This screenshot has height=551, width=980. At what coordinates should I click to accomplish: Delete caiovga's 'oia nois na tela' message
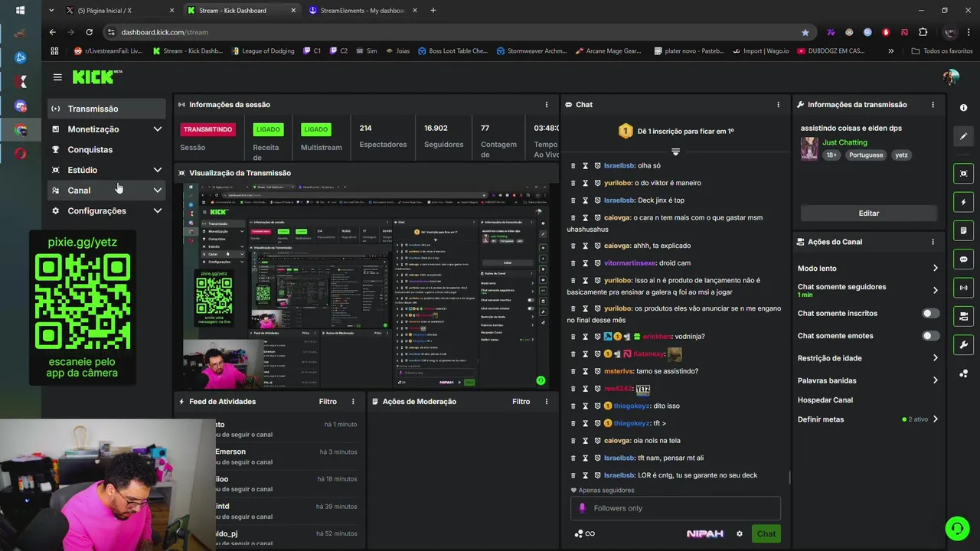point(573,441)
